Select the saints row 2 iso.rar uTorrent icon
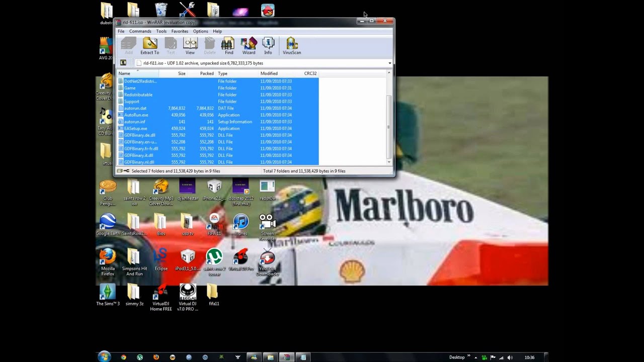 tap(214, 262)
